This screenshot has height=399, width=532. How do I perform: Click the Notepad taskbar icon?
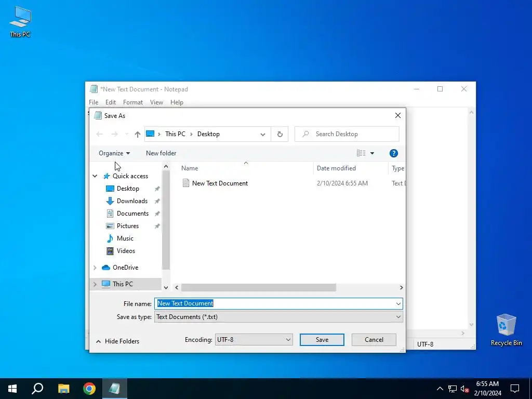(114, 389)
